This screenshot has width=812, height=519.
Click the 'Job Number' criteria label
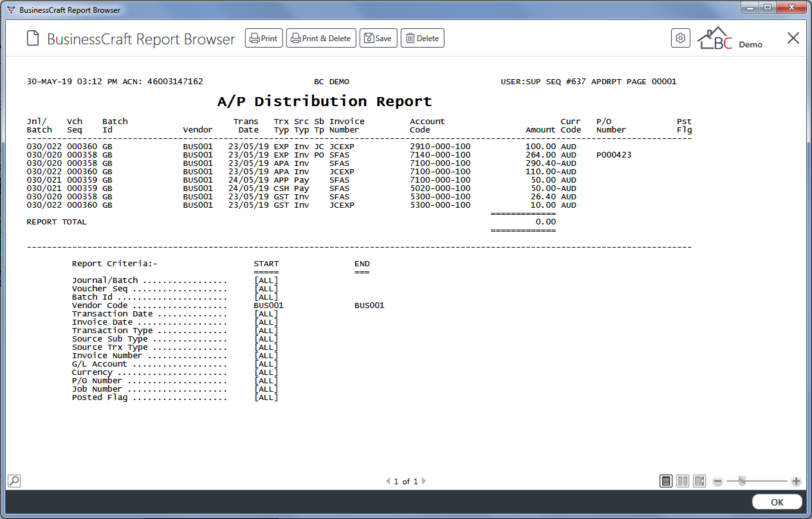[x=97, y=389]
